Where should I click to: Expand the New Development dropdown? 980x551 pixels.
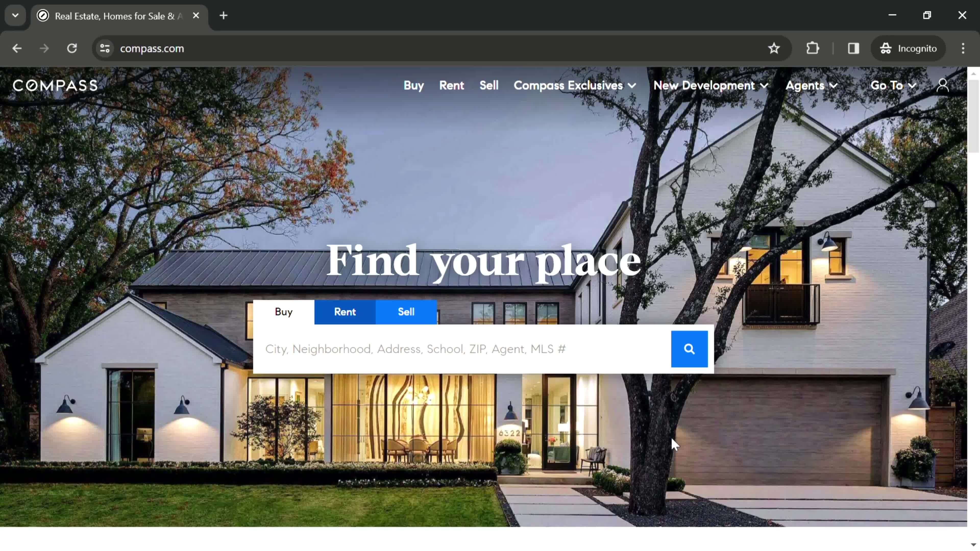tap(710, 85)
